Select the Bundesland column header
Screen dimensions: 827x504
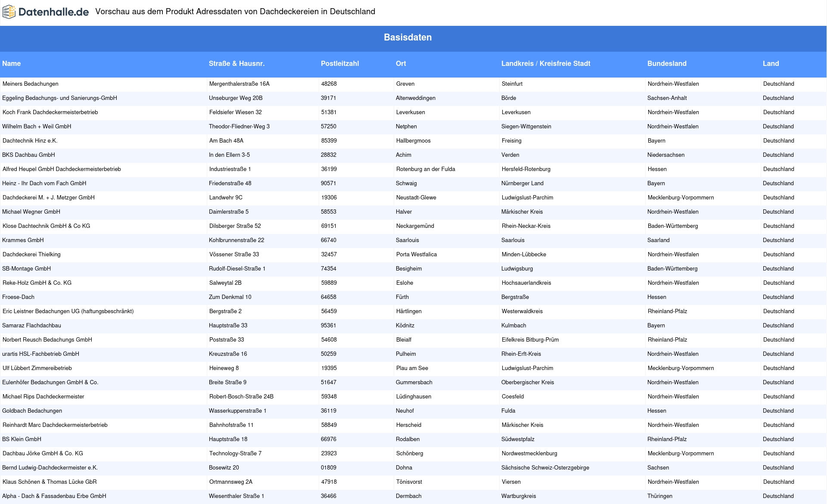point(667,63)
